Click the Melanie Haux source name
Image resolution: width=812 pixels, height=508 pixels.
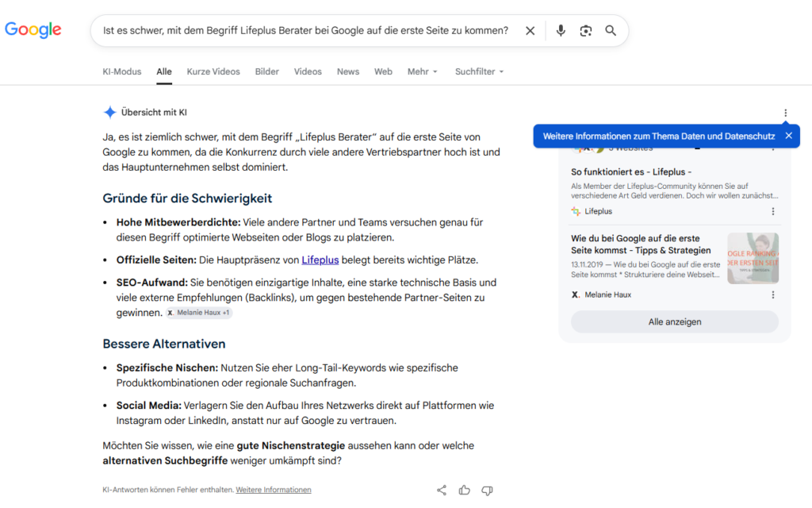(x=608, y=294)
